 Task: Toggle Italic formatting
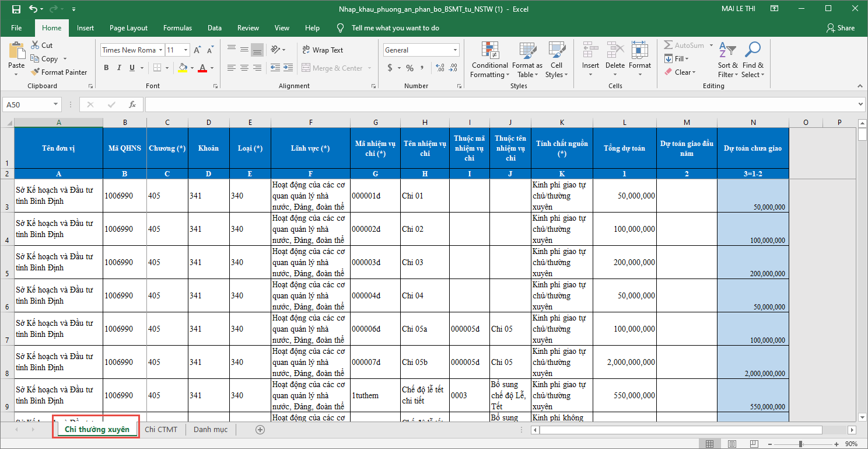coord(119,68)
